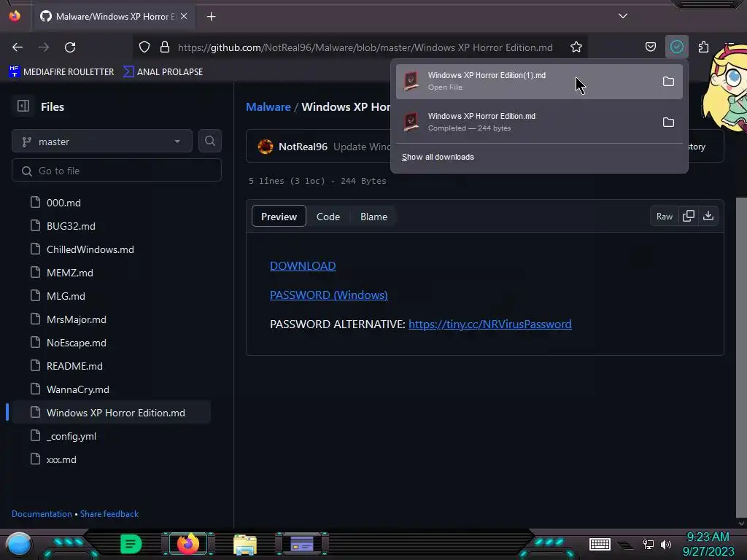This screenshot has height=560, width=747.
Task: Show Windows XP Horror Edition(1).md in folder
Action: 668,82
